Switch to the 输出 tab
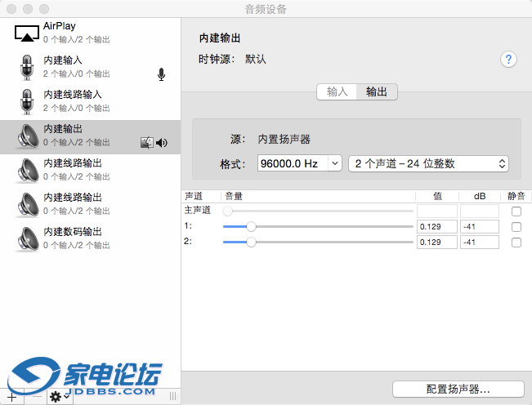The width and height of the screenshot is (532, 405). point(377,91)
